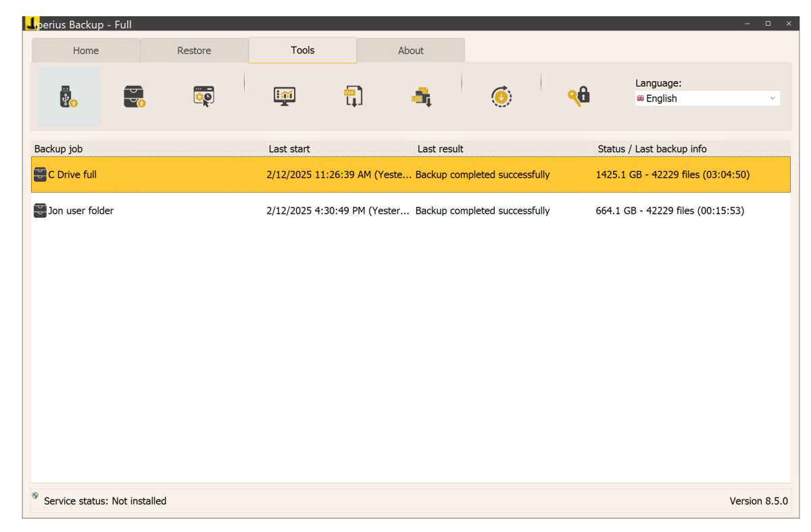Switch to the Restore tab
The height and width of the screenshot is (532, 811).
(194, 51)
